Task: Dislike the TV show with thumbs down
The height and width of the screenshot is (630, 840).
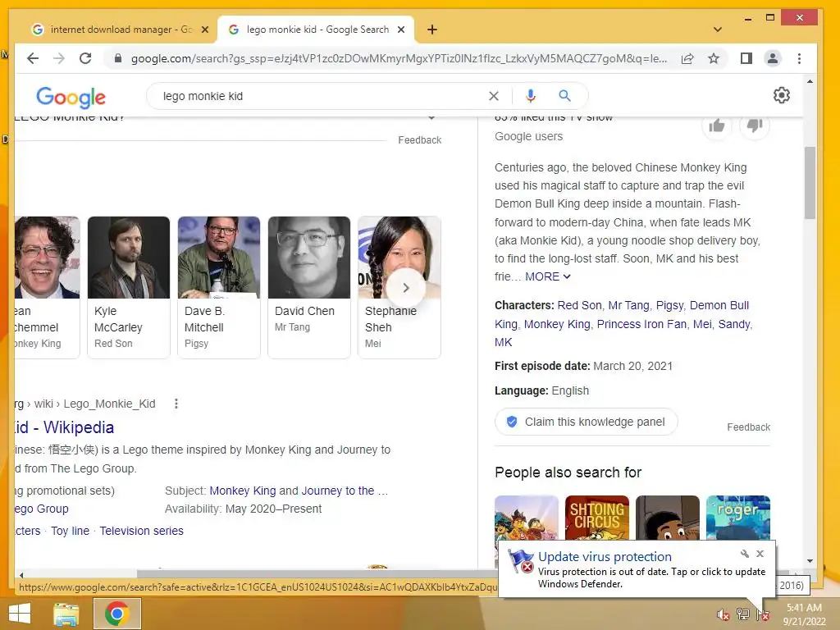Action: point(755,126)
